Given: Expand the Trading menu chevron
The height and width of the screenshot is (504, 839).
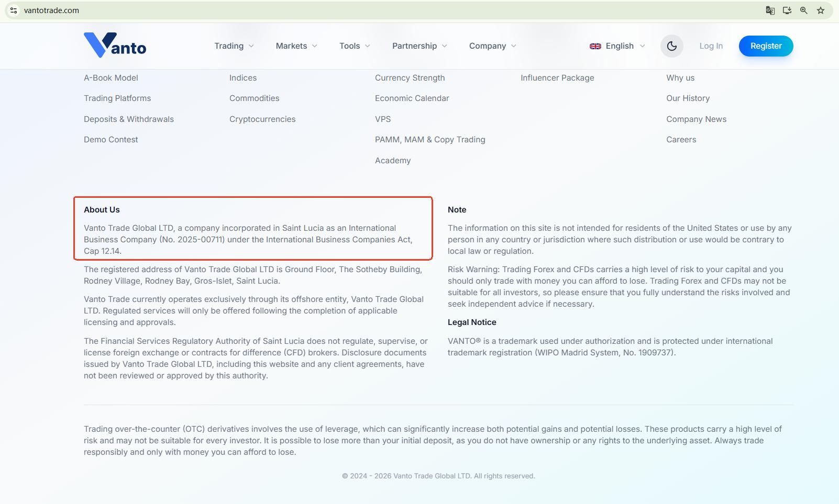Looking at the screenshot, I should click(x=251, y=46).
